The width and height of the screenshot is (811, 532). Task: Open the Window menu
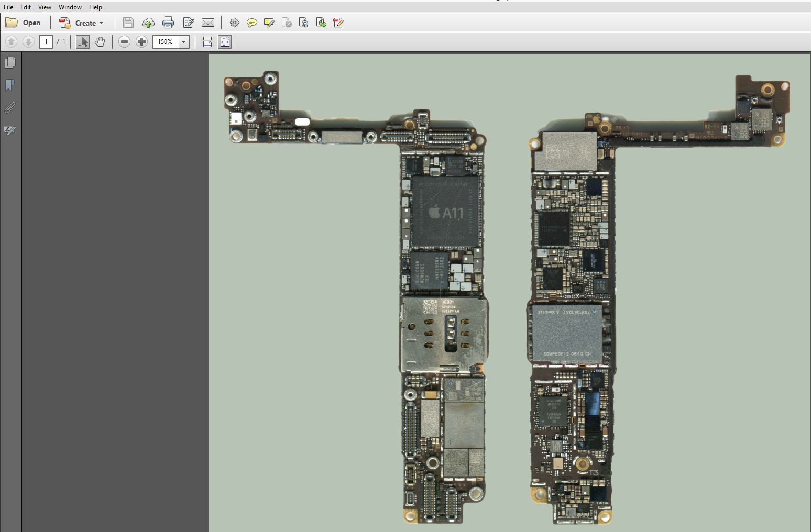click(70, 7)
